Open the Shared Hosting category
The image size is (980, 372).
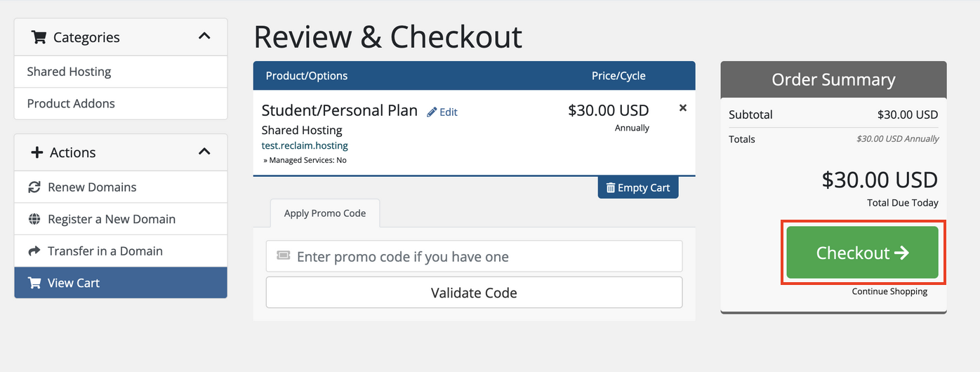click(x=121, y=72)
